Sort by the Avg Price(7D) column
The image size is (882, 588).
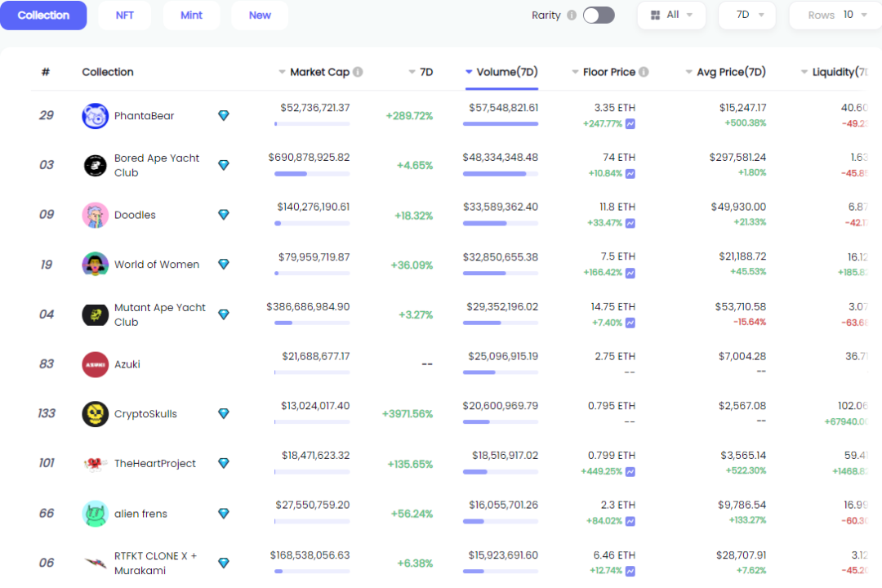[x=726, y=72]
